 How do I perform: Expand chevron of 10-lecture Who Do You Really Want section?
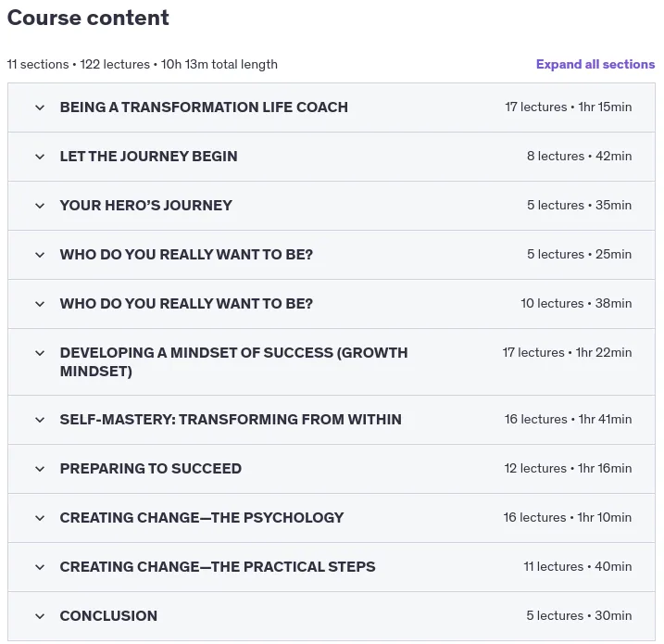click(40, 304)
